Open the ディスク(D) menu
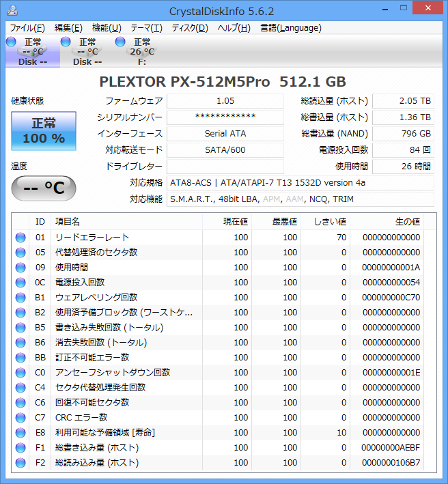This screenshot has height=484, width=448. 190,28
